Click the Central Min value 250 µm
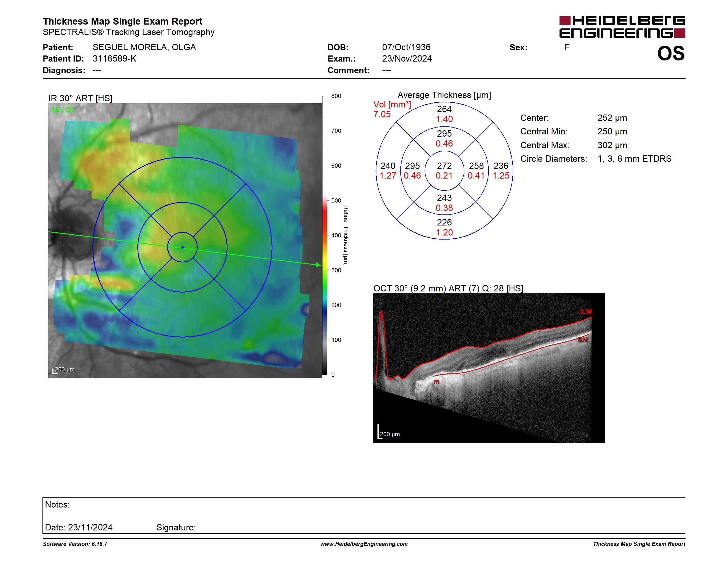Screen dimensions: 728x563 [x=612, y=131]
